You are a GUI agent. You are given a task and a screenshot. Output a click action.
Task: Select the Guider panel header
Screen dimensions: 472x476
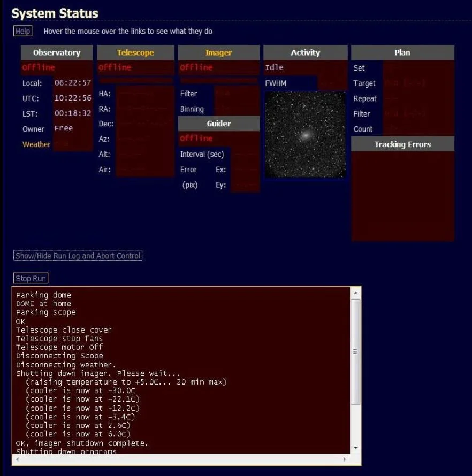click(x=218, y=123)
